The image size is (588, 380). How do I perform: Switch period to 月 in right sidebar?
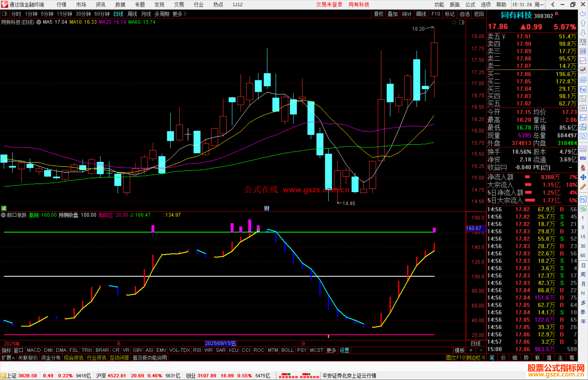[583, 284]
